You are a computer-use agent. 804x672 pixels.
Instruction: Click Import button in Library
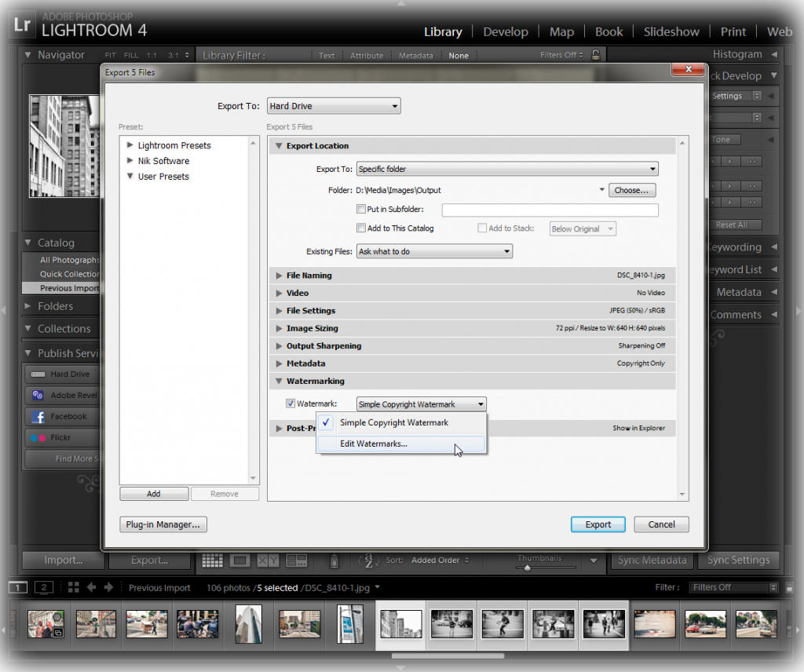pyautogui.click(x=64, y=561)
